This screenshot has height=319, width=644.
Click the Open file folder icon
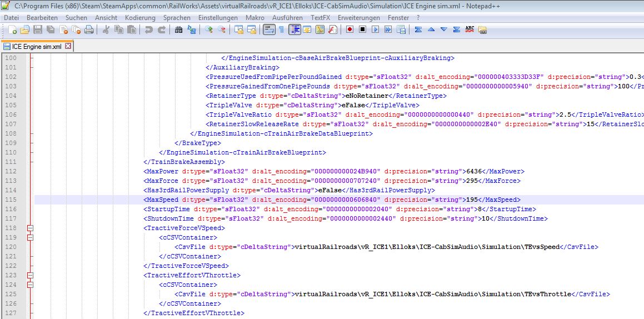25,29
